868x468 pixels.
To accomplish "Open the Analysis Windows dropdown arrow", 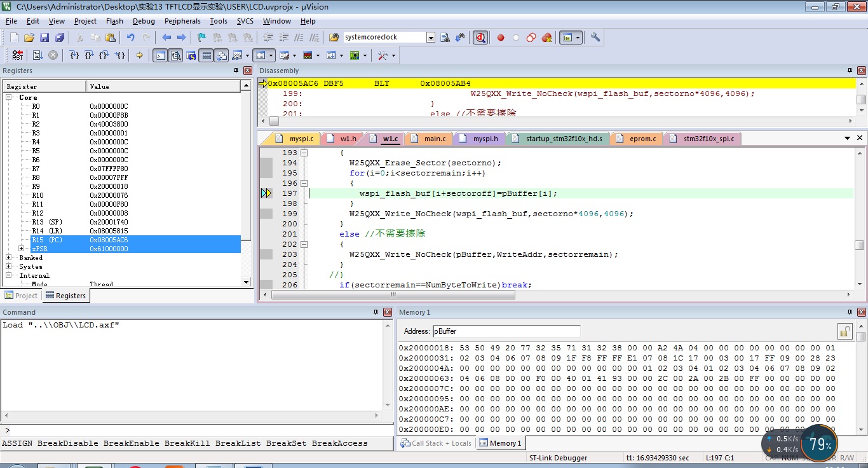I will pos(318,55).
